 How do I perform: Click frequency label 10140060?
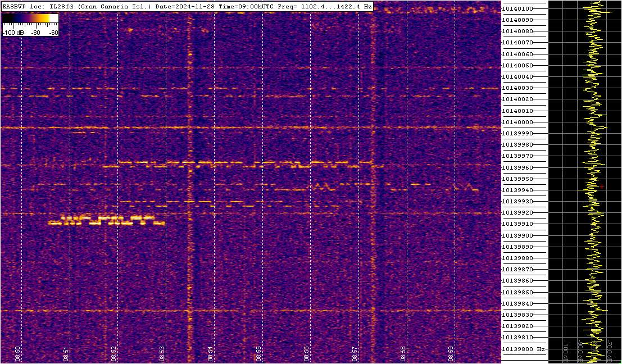(x=517, y=54)
